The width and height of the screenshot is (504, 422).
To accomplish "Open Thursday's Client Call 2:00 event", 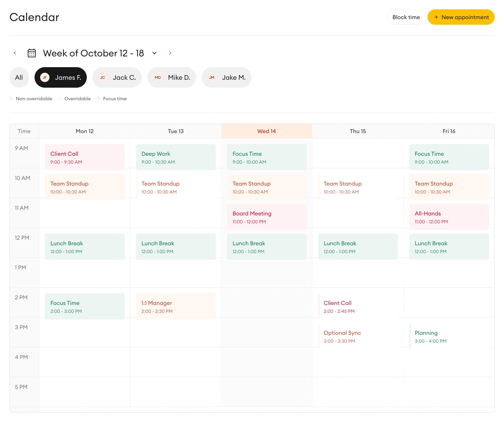I will coord(358,306).
